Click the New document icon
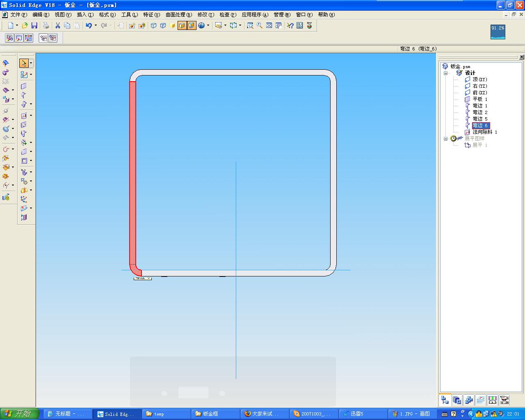The width and height of the screenshot is (525, 420). point(11,25)
